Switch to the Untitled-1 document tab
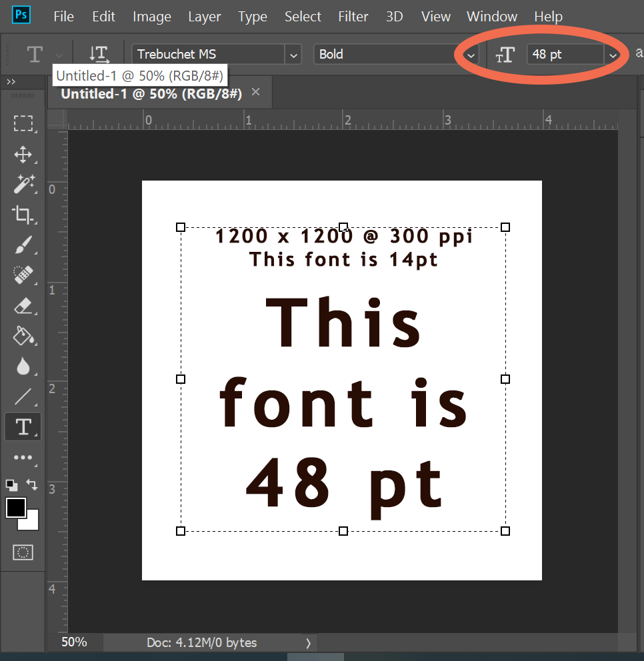 153,93
